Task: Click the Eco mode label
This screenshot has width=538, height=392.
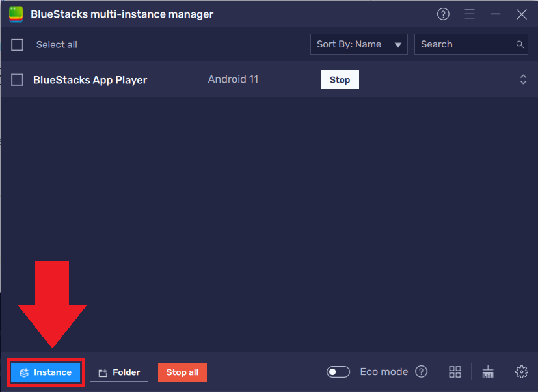Action: coord(384,372)
